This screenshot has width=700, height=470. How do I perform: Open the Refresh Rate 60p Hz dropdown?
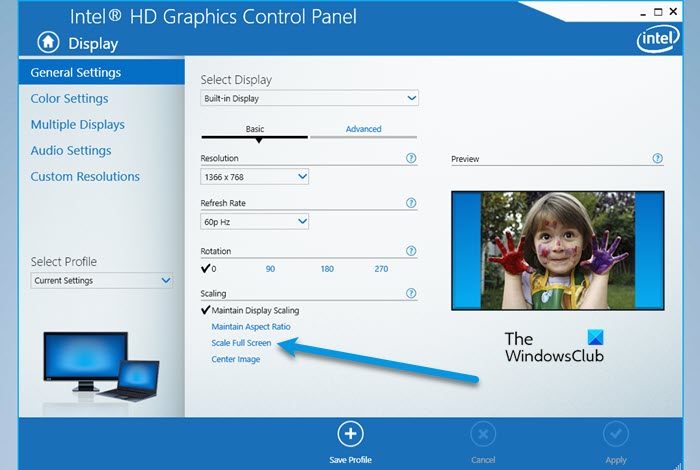point(254,221)
